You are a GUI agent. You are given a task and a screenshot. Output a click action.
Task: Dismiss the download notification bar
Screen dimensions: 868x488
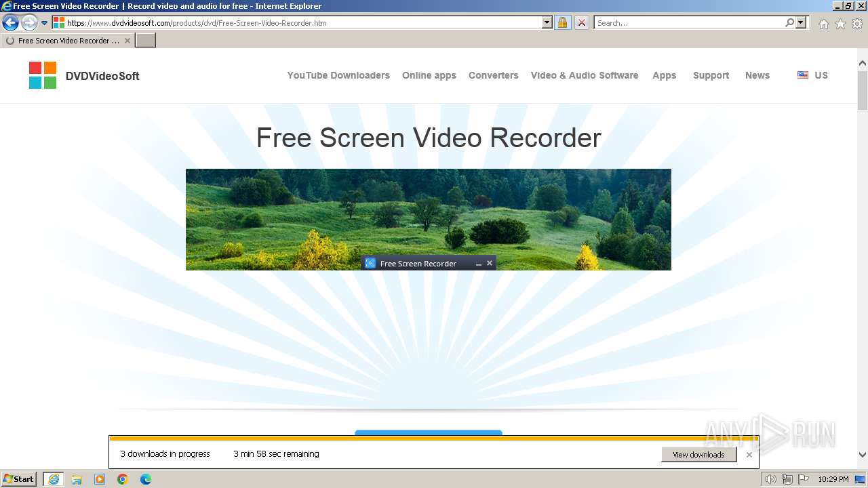point(749,455)
